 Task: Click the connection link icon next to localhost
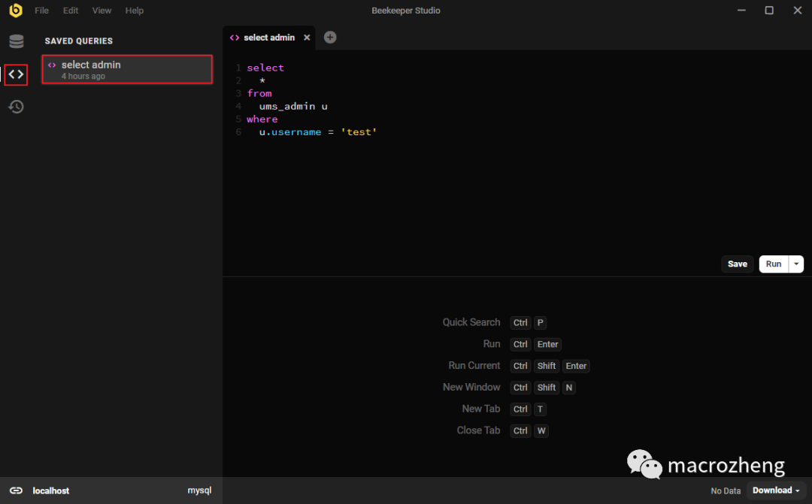(16, 490)
